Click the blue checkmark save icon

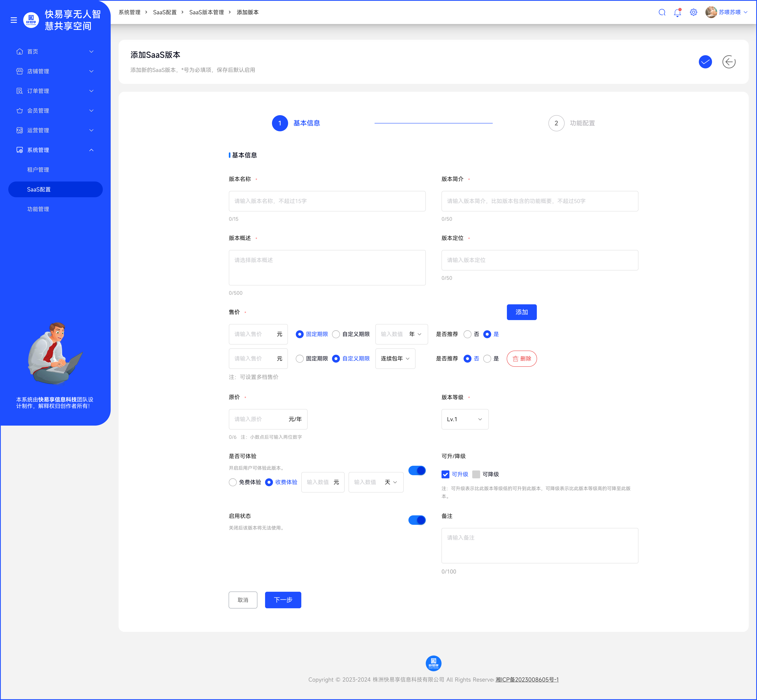[x=705, y=62]
